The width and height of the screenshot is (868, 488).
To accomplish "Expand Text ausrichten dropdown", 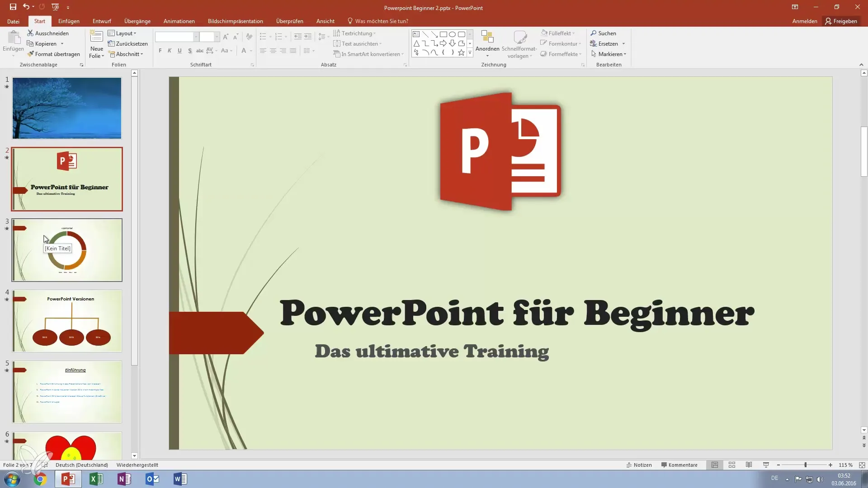I will pyautogui.click(x=358, y=44).
